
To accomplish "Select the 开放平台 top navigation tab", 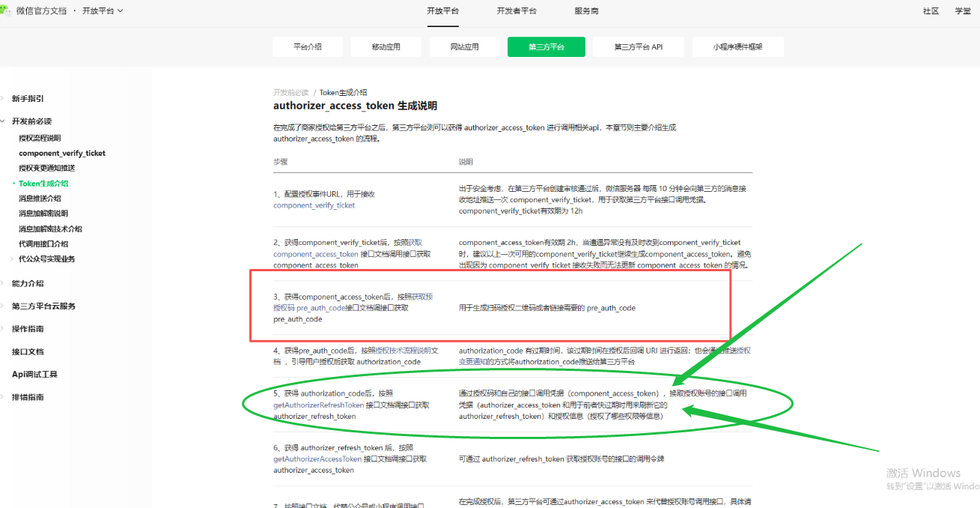I will click(442, 11).
